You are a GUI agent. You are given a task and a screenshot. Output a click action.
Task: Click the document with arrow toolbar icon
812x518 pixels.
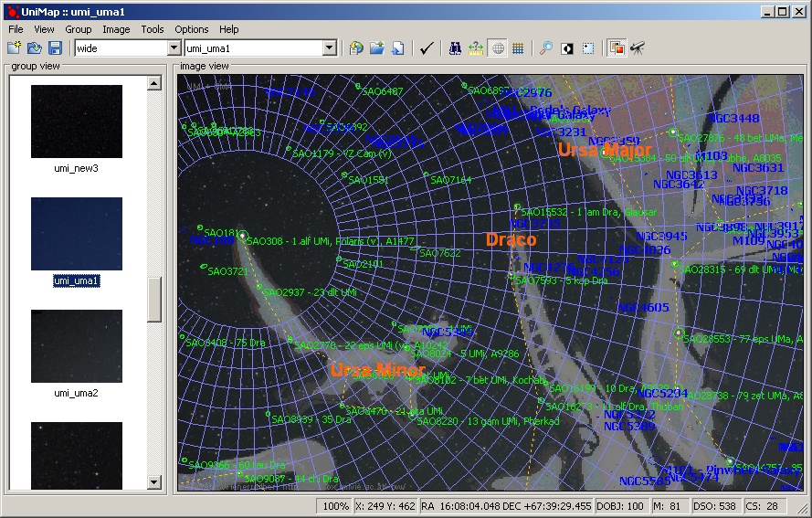[x=397, y=48]
